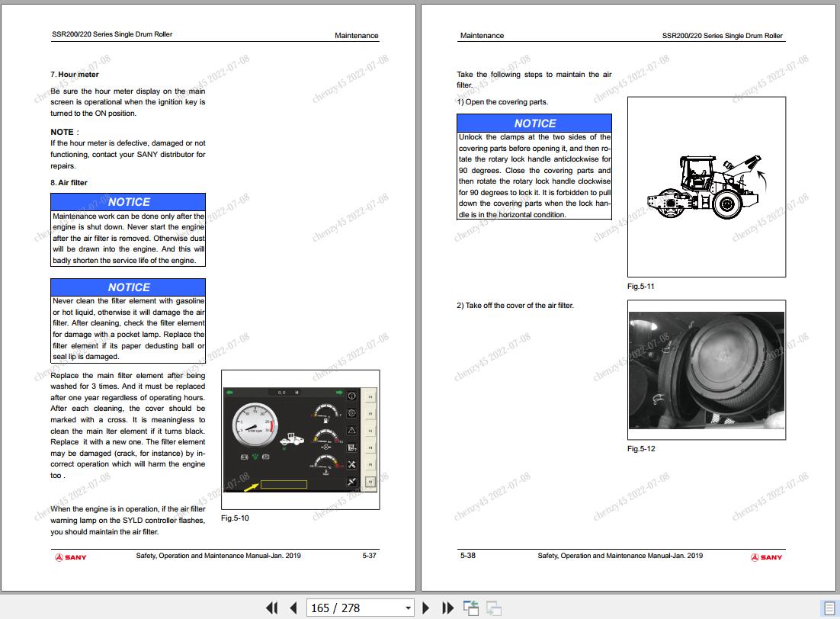This screenshot has width=840, height=619.
Task: Click the SANY logo in left page footer
Action: [x=71, y=557]
